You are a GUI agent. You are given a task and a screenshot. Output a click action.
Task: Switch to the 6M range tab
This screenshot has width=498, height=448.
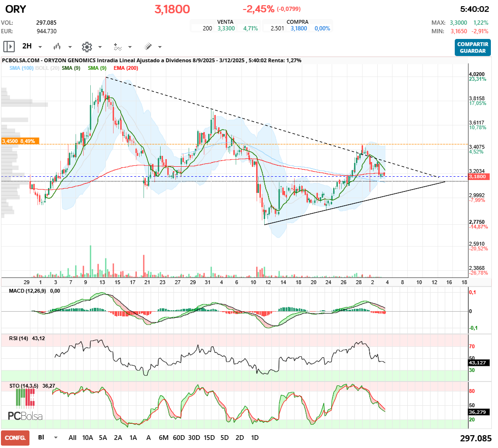click(164, 437)
